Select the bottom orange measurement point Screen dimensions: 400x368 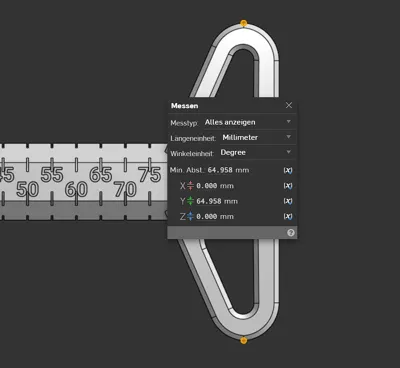(x=244, y=340)
